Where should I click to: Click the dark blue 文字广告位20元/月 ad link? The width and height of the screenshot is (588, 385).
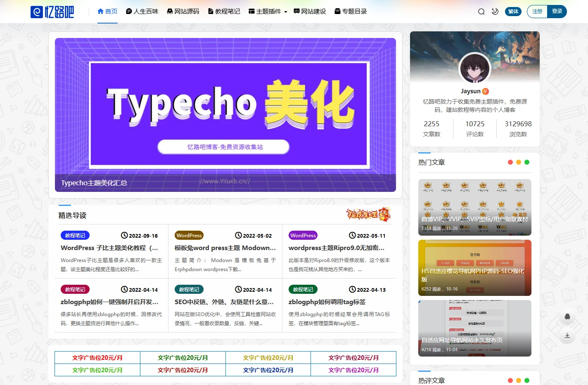(x=268, y=370)
